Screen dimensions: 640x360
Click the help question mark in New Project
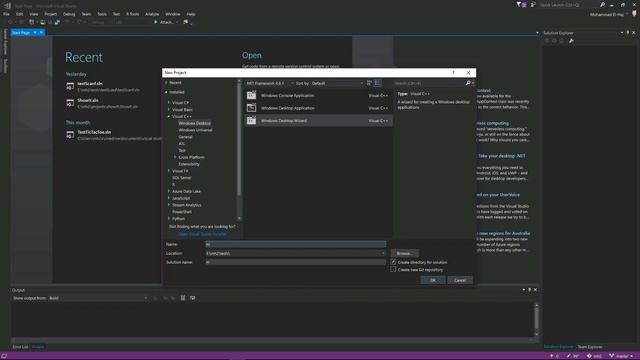pyautogui.click(x=453, y=73)
